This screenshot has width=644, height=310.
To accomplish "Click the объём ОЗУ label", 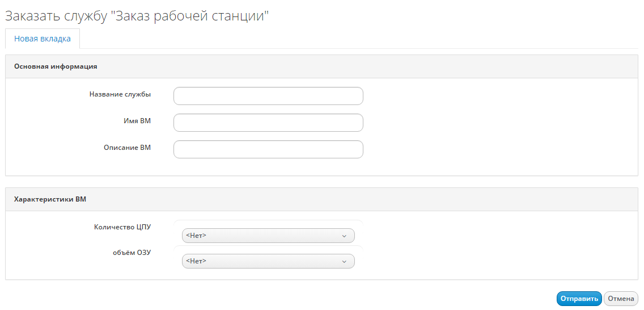I will 132,253.
